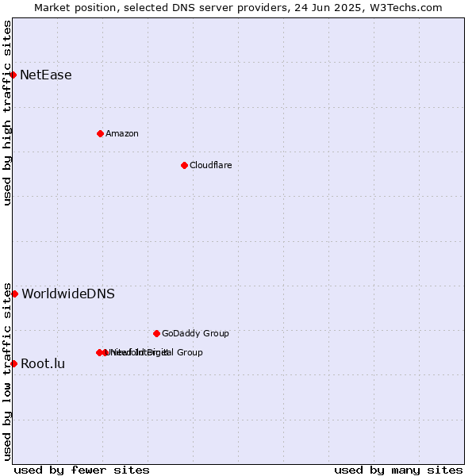Select the WorldwideDNS label text
The image size is (476, 476).
pyautogui.click(x=68, y=294)
